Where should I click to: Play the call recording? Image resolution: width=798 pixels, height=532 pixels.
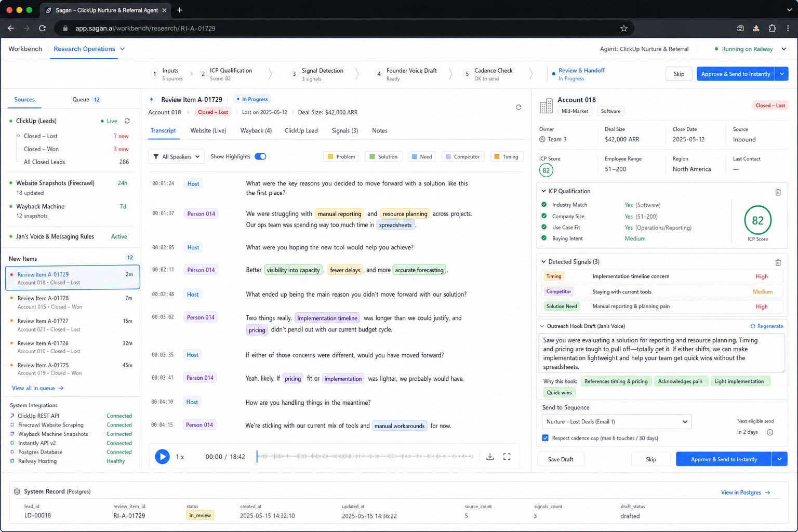(162, 457)
